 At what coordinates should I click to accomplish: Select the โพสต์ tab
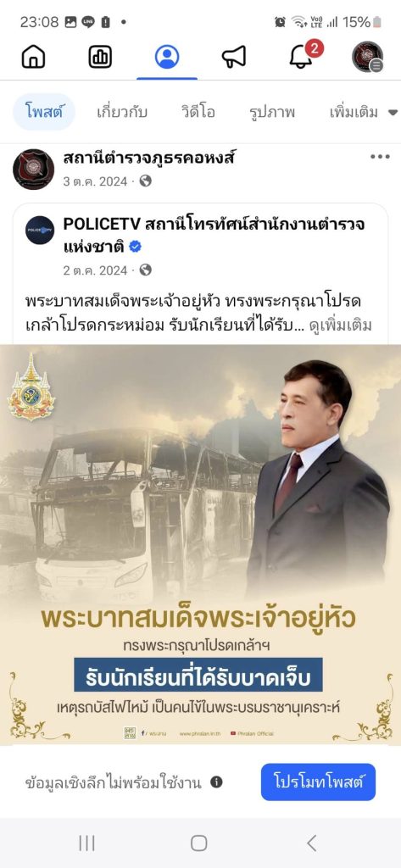point(43,112)
